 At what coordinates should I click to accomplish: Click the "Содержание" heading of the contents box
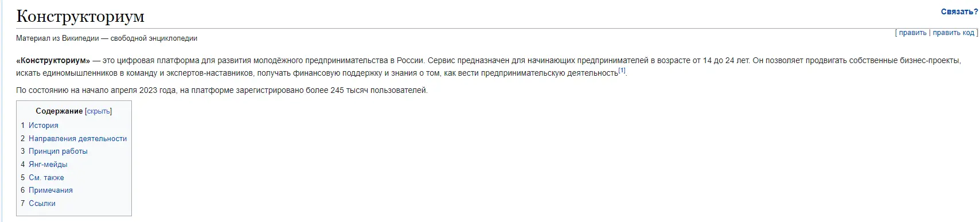point(59,111)
